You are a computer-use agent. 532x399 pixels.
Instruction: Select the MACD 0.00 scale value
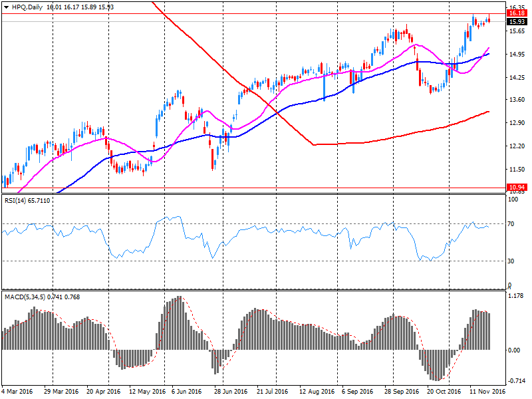click(514, 350)
